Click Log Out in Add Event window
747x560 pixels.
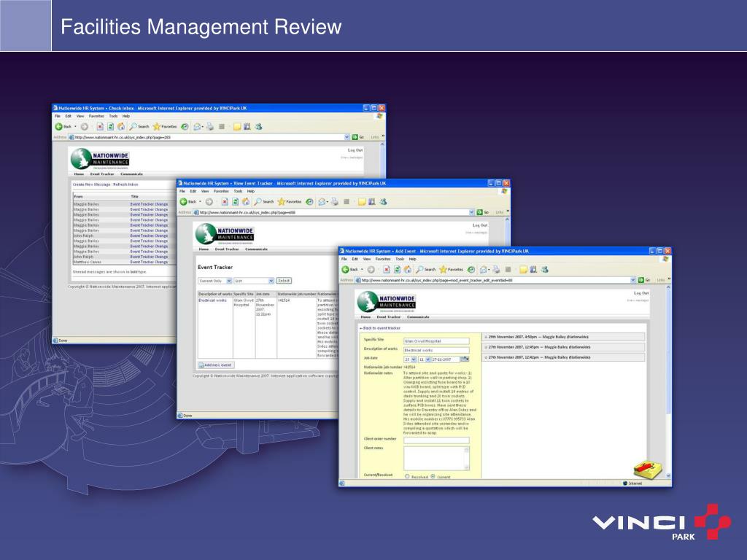coord(641,293)
